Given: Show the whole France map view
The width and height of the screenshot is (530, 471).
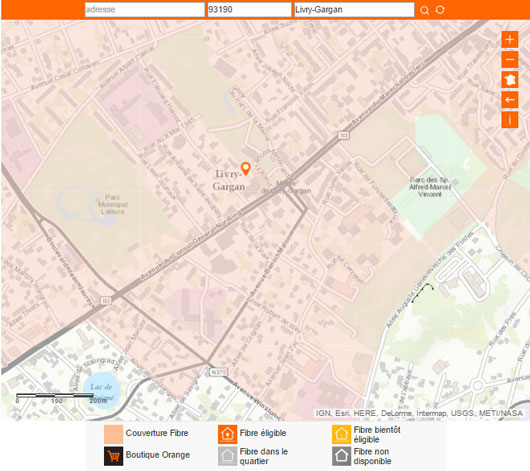Looking at the screenshot, I should coord(510,80).
